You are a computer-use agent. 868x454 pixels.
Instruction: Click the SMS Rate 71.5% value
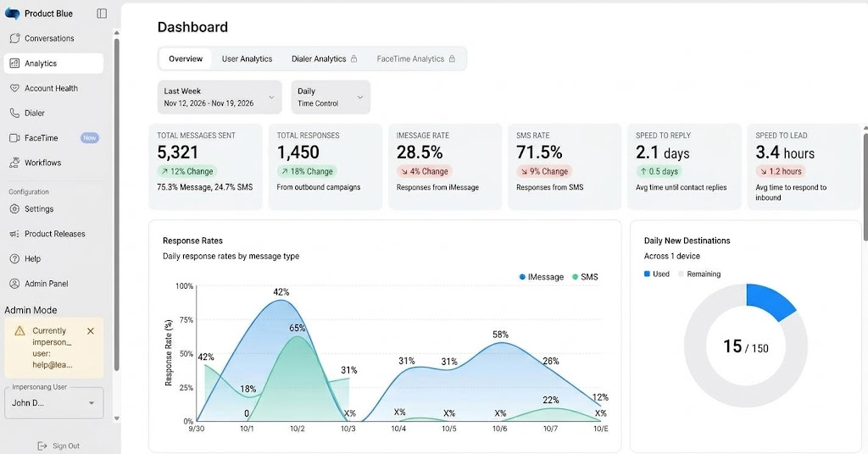539,152
